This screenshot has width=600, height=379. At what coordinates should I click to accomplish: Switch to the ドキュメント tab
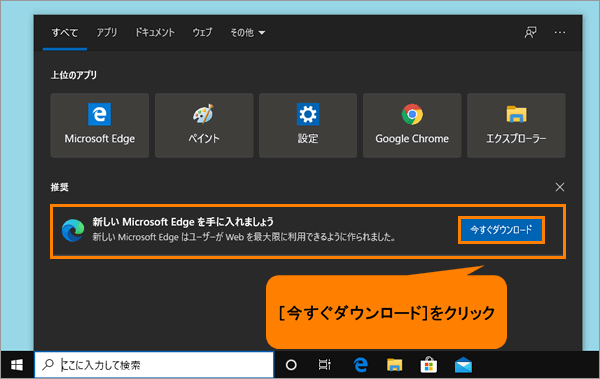pos(155,33)
